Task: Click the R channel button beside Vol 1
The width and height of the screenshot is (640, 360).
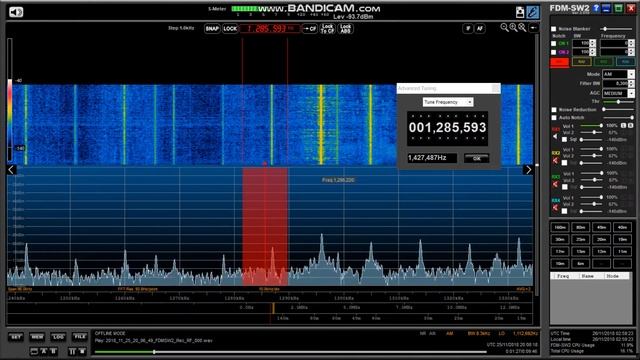Action: point(630,126)
